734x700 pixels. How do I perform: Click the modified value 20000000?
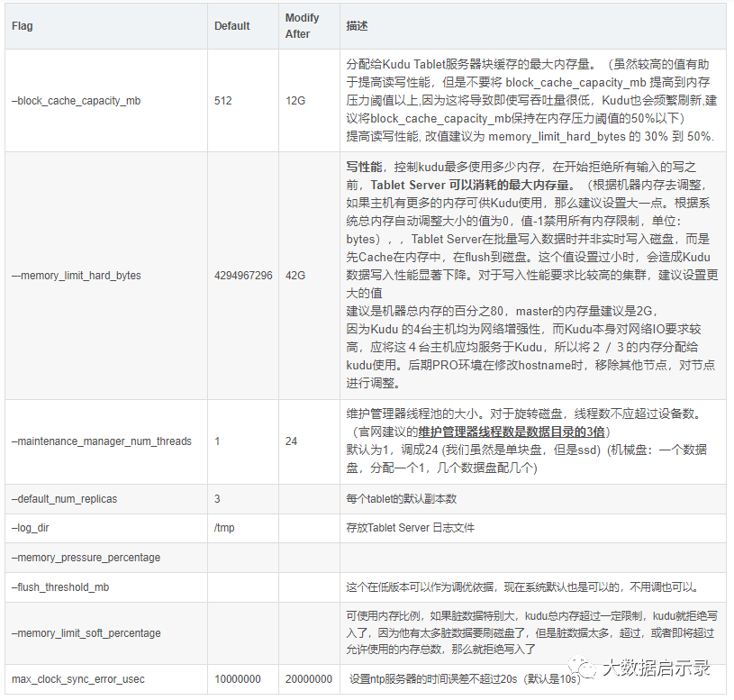309,679
